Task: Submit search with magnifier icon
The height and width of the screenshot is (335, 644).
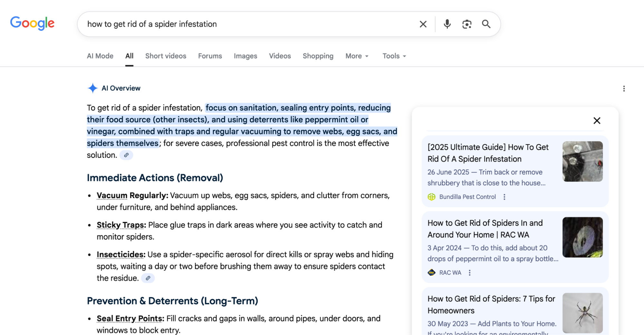Action: click(x=486, y=24)
